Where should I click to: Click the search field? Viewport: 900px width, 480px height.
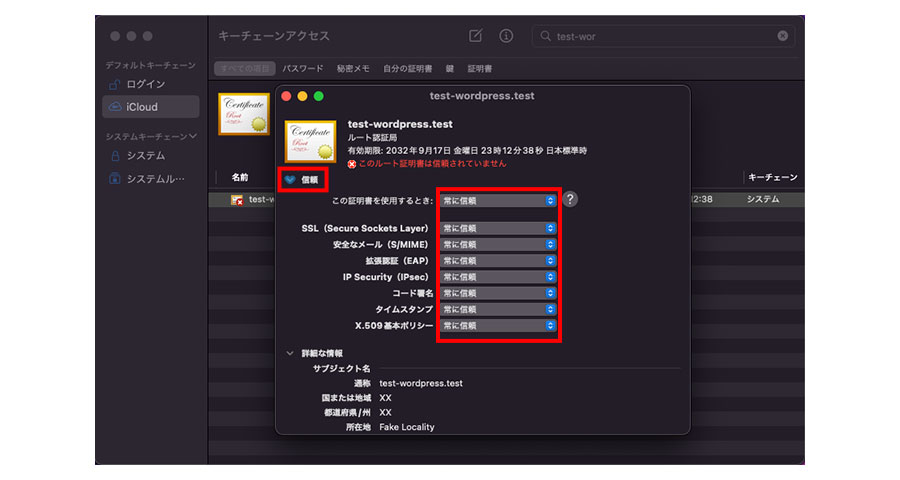click(x=660, y=36)
